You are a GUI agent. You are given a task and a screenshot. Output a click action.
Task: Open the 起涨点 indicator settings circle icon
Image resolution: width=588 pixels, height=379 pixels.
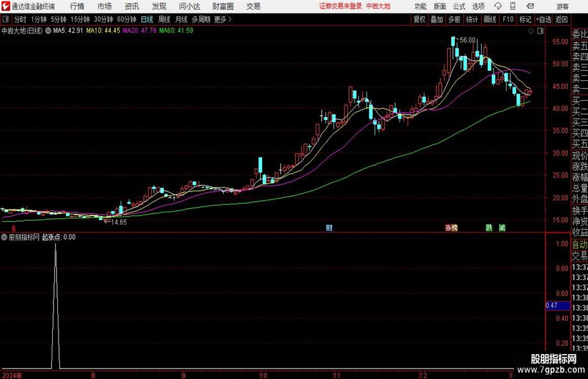tap(4, 237)
